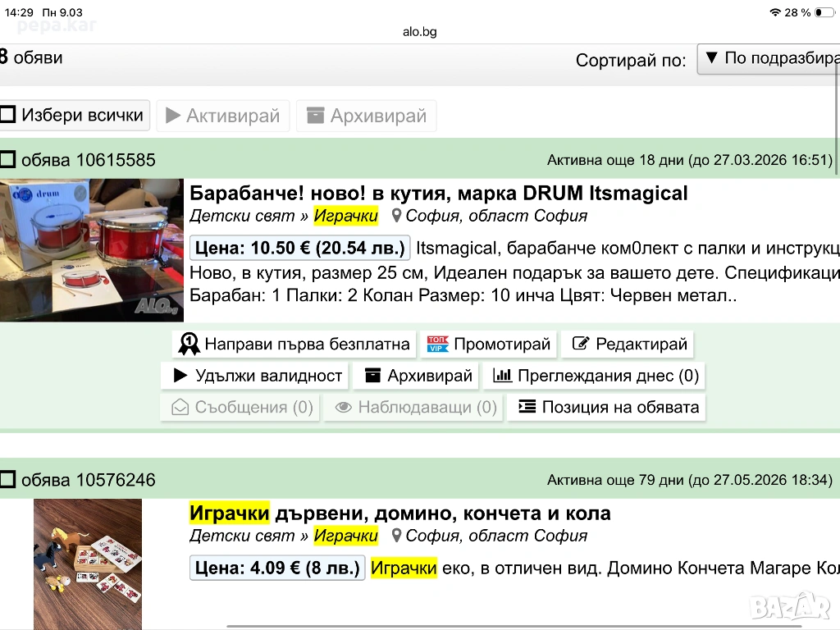Viewport: 840px width, 630px height.
Task: Click the list position icon for Позиция на обявата
Action: point(527,407)
